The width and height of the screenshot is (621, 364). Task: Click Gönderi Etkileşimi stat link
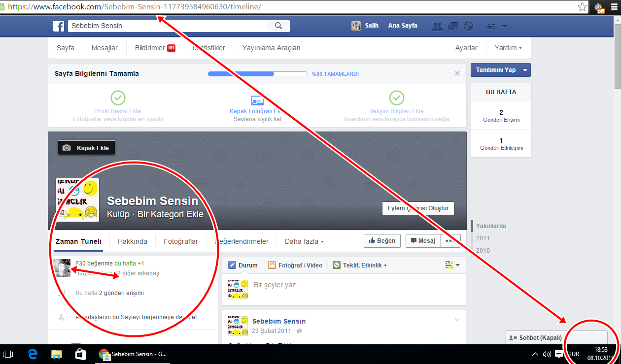501,148
